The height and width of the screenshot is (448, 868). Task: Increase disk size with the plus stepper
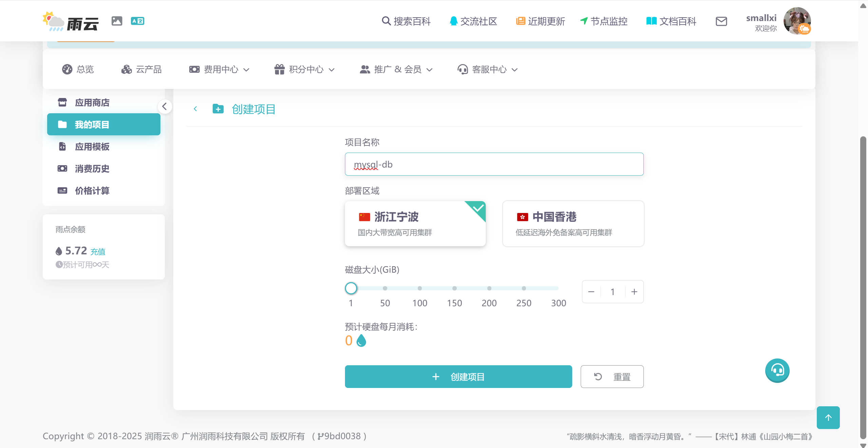tap(634, 292)
